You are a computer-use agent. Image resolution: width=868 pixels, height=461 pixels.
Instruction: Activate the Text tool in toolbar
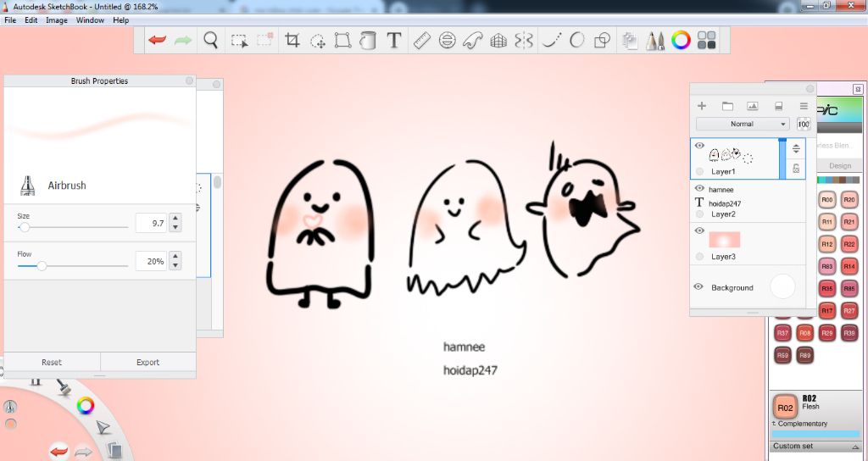click(393, 40)
